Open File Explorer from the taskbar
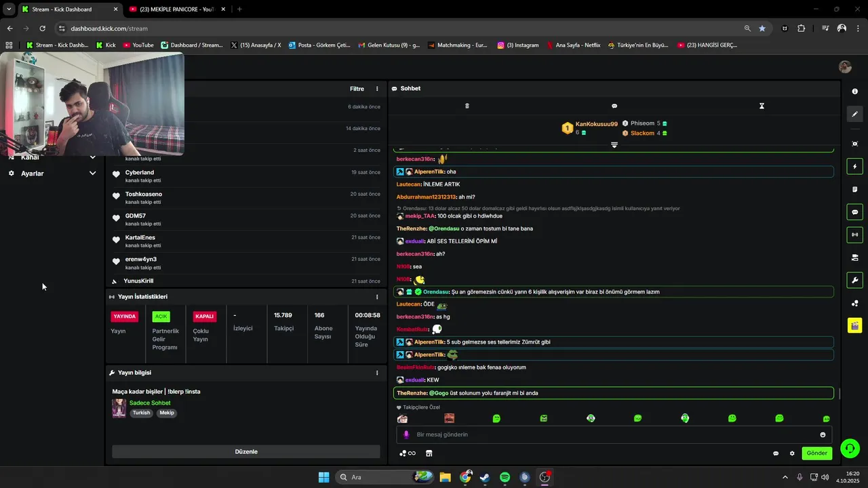 [x=446, y=477]
